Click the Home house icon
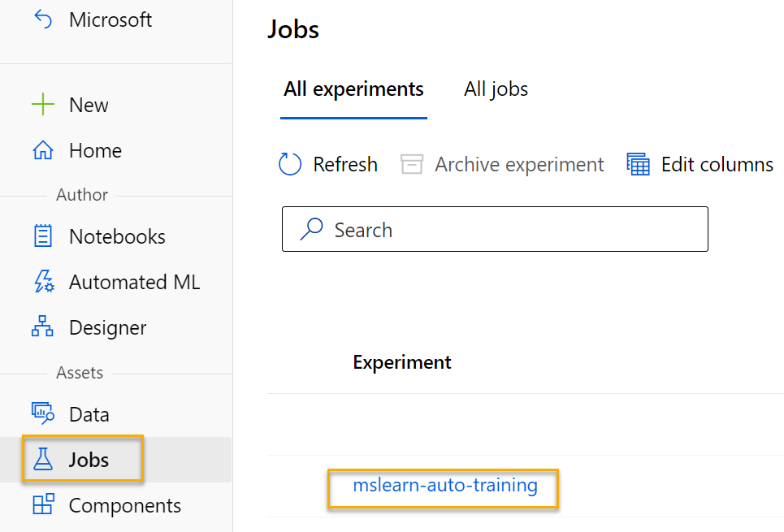The width and height of the screenshot is (784, 532). [43, 150]
